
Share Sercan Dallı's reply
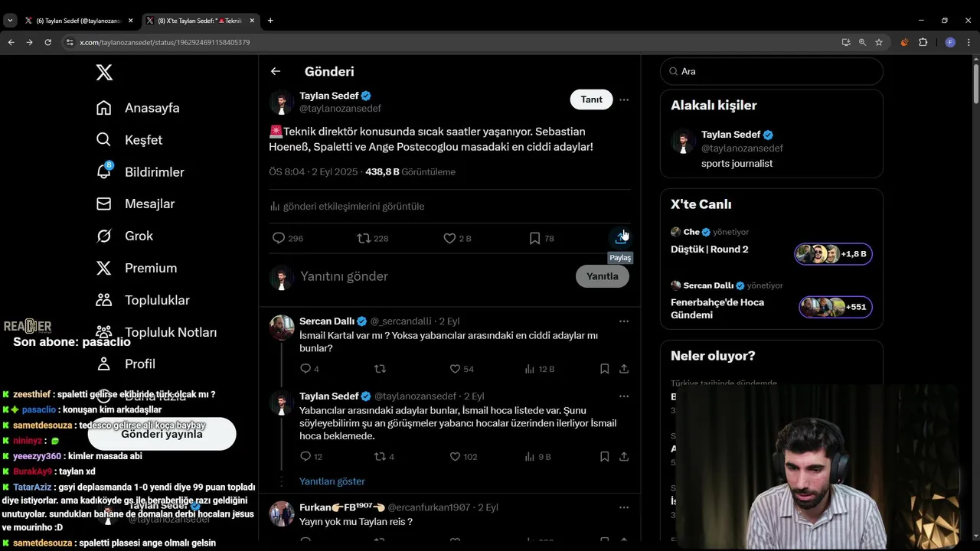point(624,369)
